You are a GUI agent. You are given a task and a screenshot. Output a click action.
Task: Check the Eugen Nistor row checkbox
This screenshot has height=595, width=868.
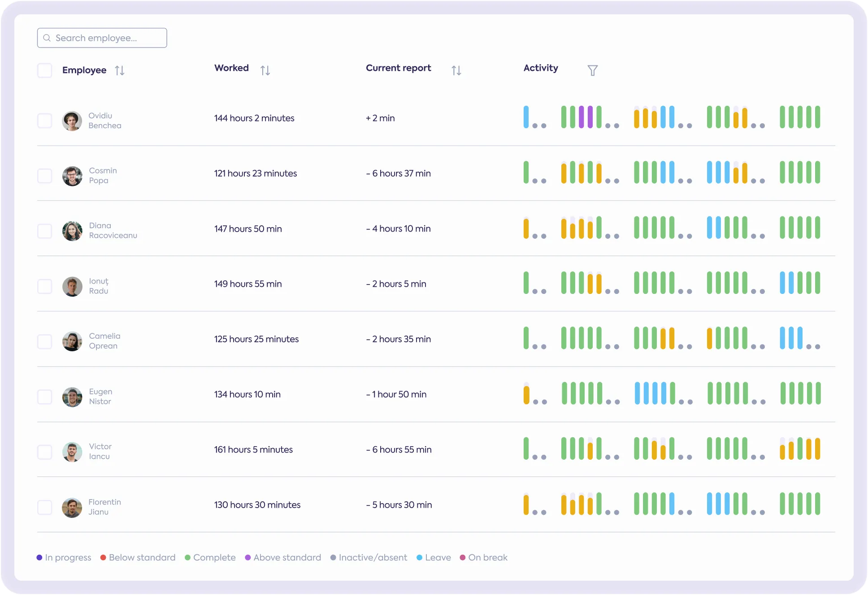tap(44, 397)
